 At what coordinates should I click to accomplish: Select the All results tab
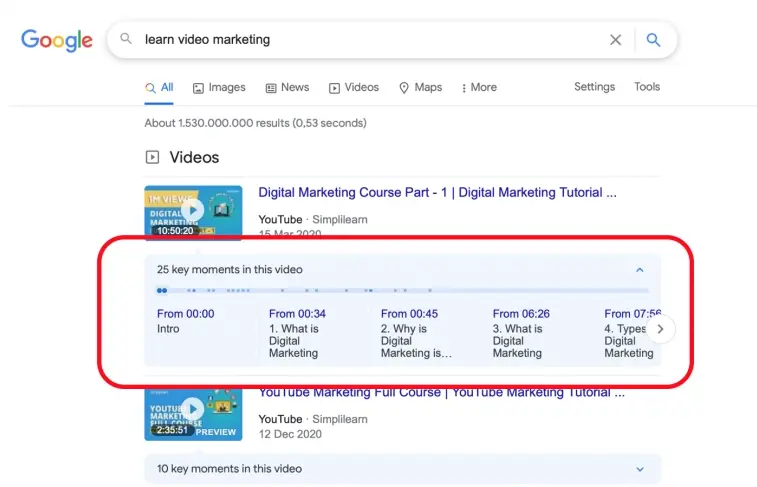[159, 88]
